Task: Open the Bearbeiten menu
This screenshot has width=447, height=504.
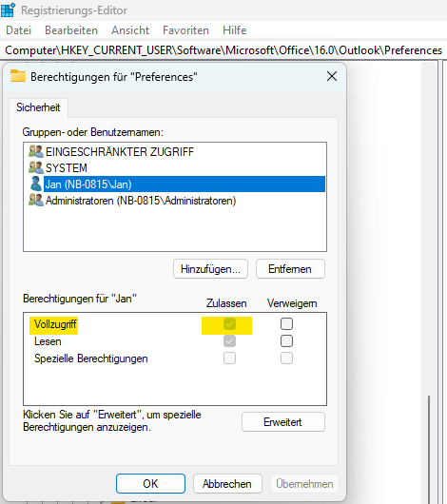Action: [x=71, y=30]
